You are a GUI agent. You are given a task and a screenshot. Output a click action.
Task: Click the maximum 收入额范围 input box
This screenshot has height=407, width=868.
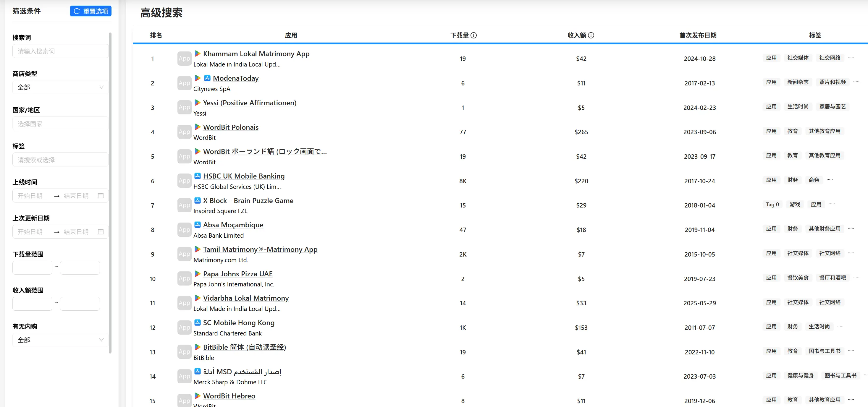point(80,304)
